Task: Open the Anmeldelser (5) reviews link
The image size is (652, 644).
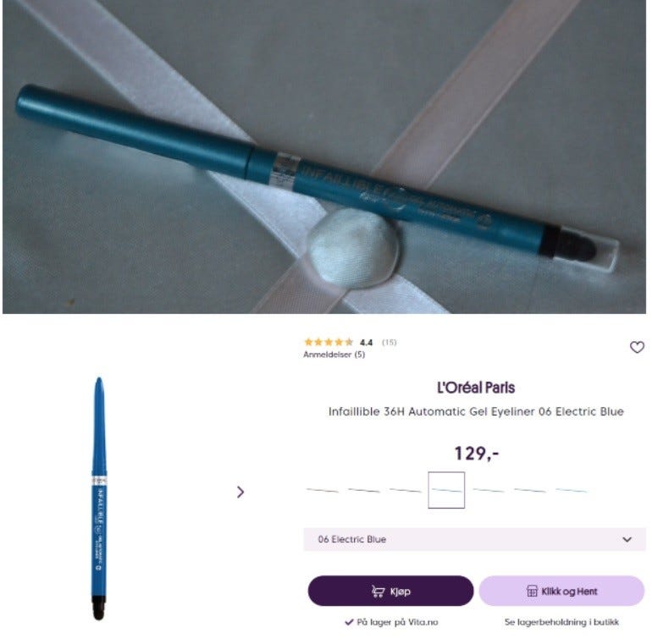Action: (x=334, y=355)
